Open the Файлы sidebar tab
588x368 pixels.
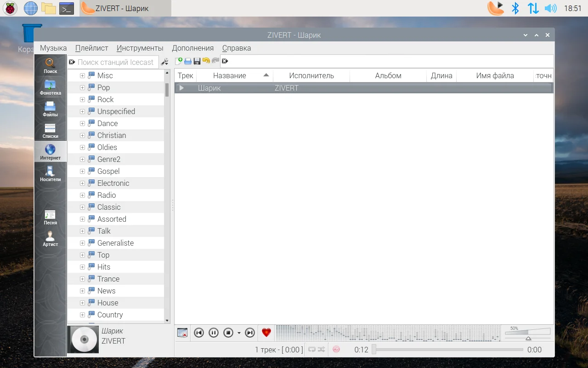(x=51, y=109)
